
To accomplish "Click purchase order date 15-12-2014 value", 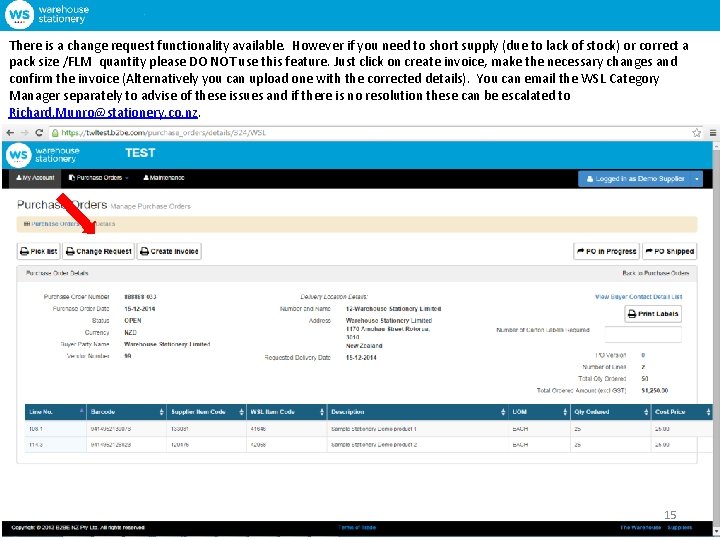I will [140, 309].
